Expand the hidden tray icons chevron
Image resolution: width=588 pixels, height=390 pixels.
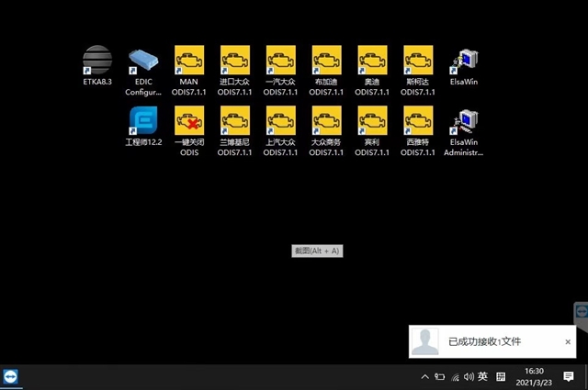click(424, 376)
